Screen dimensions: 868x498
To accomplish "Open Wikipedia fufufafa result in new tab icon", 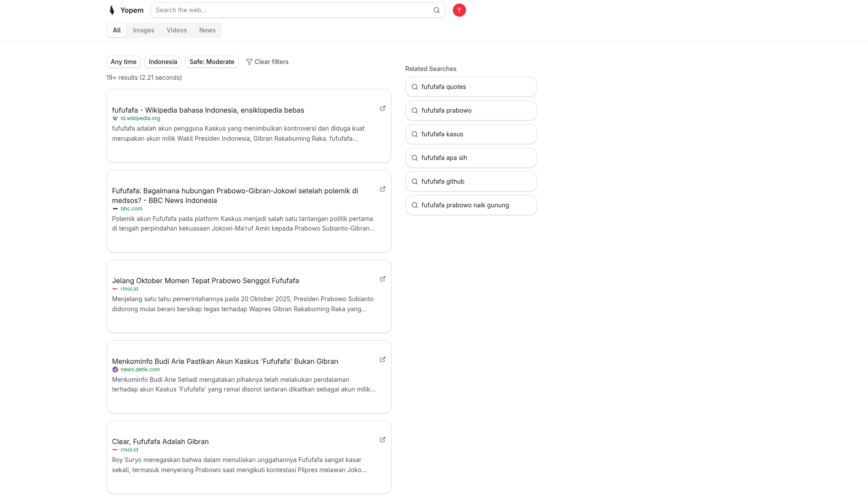I will (382, 108).
